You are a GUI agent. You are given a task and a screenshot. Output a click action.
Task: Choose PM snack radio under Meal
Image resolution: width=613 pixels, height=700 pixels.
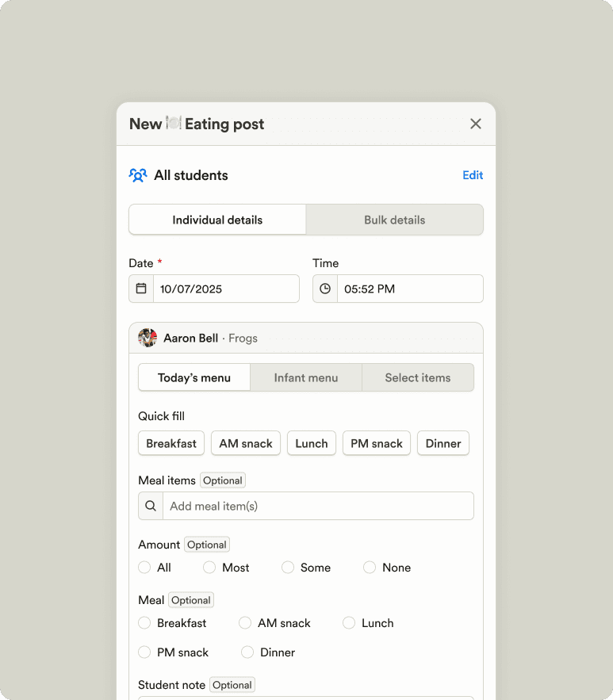(x=144, y=652)
